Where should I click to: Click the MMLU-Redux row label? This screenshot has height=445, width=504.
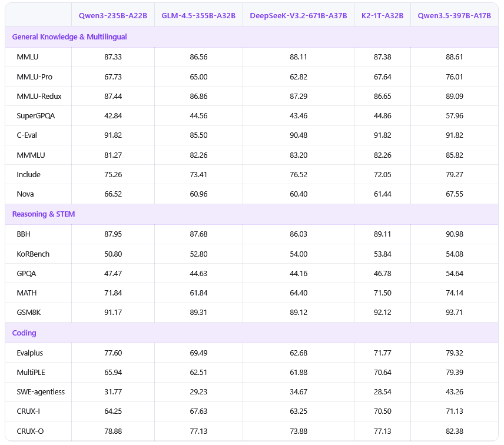39,96
